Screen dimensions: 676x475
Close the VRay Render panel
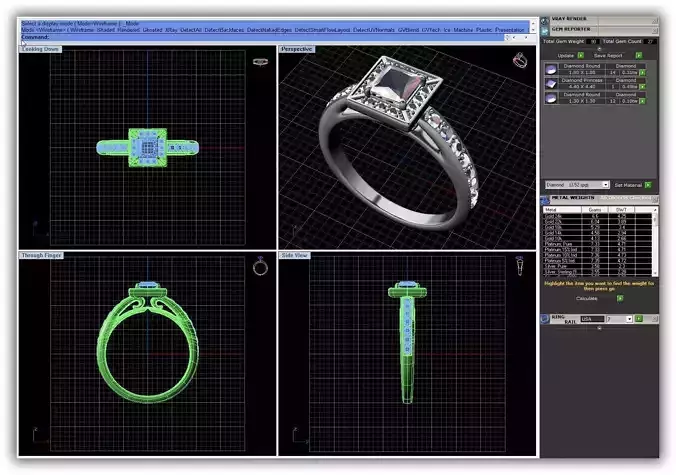click(x=655, y=20)
